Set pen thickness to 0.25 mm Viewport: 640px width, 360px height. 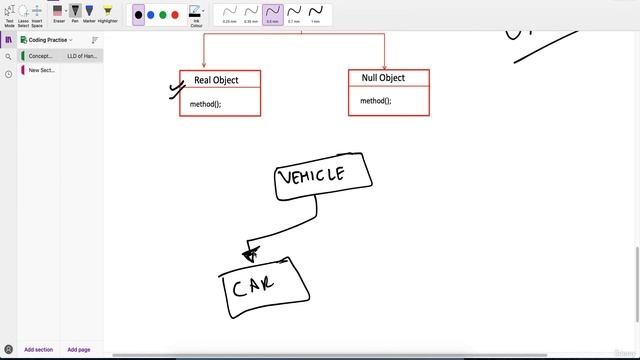click(230, 15)
